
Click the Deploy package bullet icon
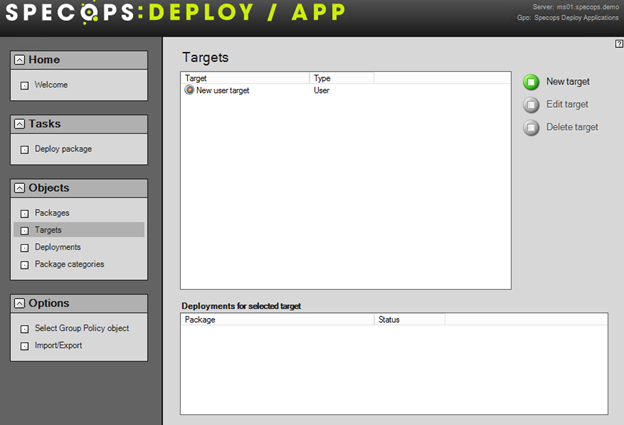(25, 150)
